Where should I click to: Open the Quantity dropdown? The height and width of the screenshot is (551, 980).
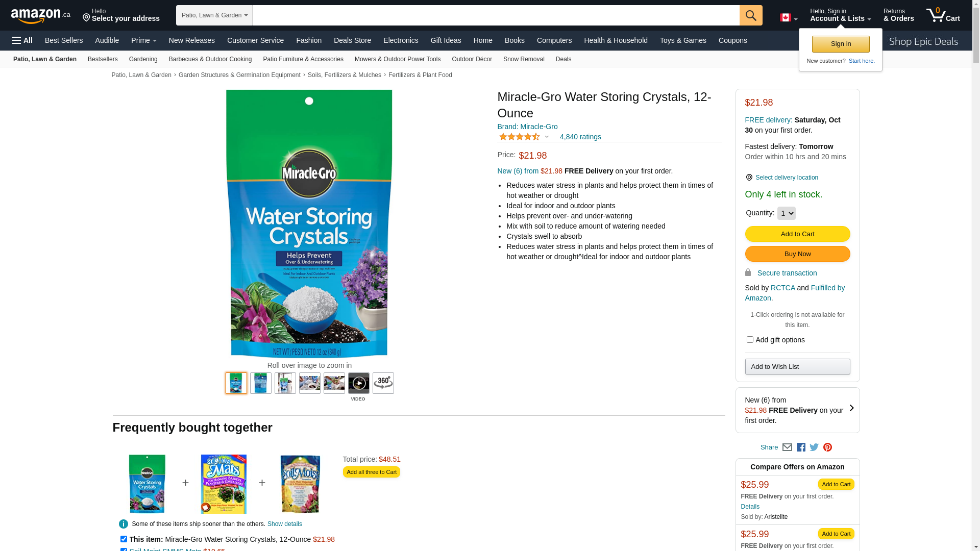coord(786,213)
